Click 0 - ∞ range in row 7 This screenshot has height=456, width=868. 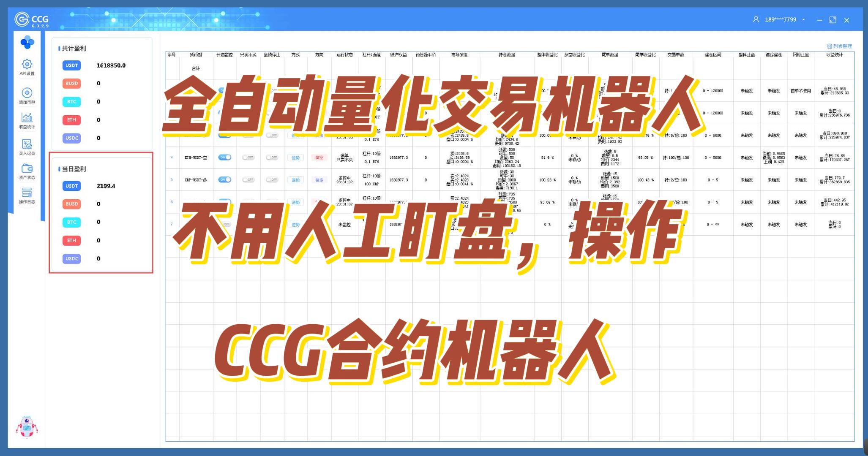point(713,225)
